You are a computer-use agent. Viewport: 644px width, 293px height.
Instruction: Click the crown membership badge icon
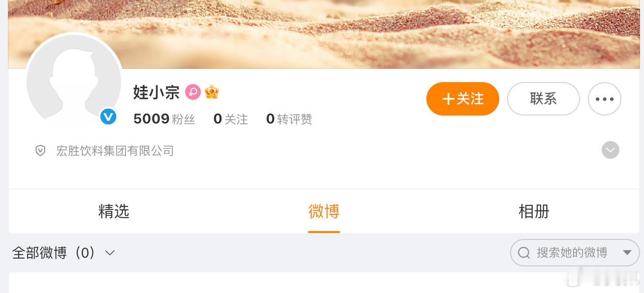(212, 92)
